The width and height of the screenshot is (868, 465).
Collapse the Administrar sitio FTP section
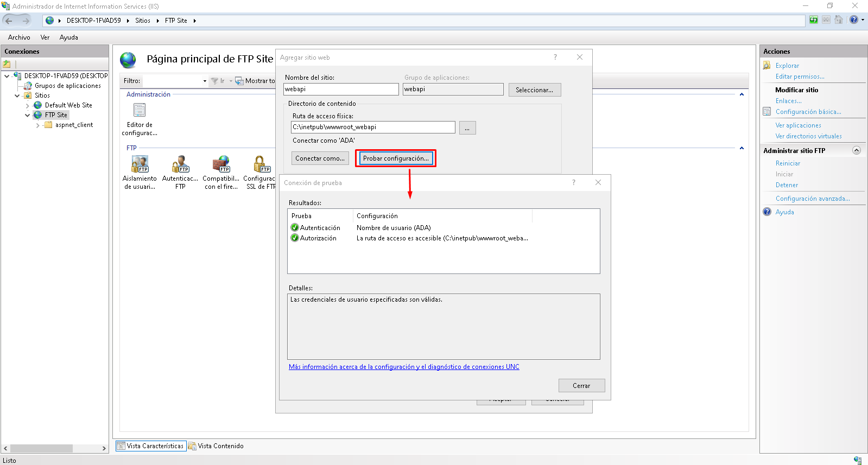pos(856,150)
